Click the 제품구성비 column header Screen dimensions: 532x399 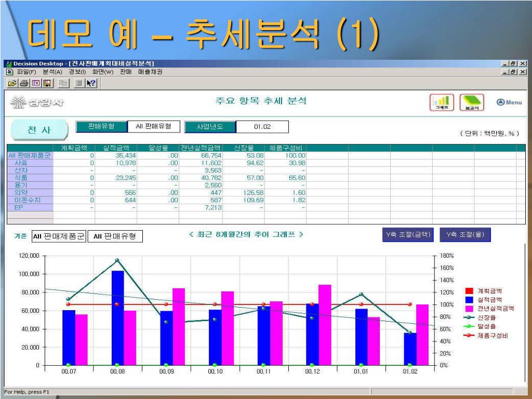pos(285,148)
